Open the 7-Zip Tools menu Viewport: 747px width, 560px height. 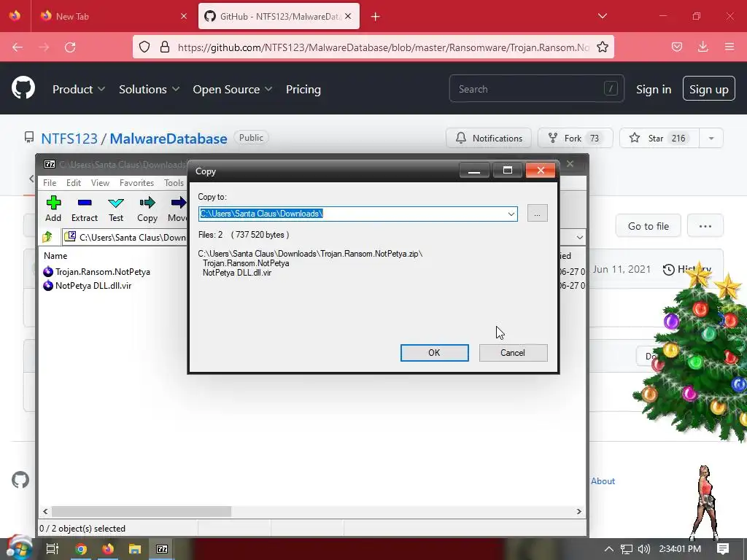[174, 183]
